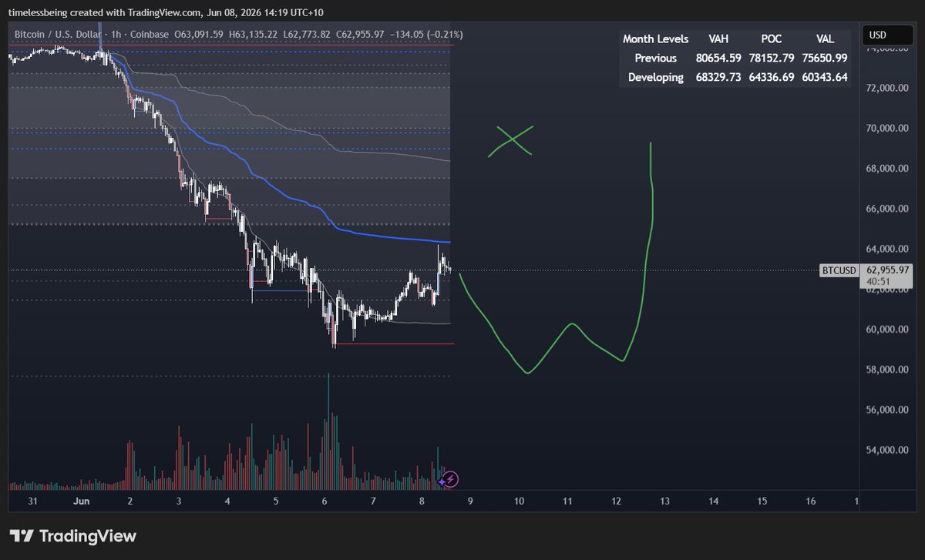This screenshot has height=560, width=925.
Task: Click the 16 date label on the time axis
Action: pos(811,501)
